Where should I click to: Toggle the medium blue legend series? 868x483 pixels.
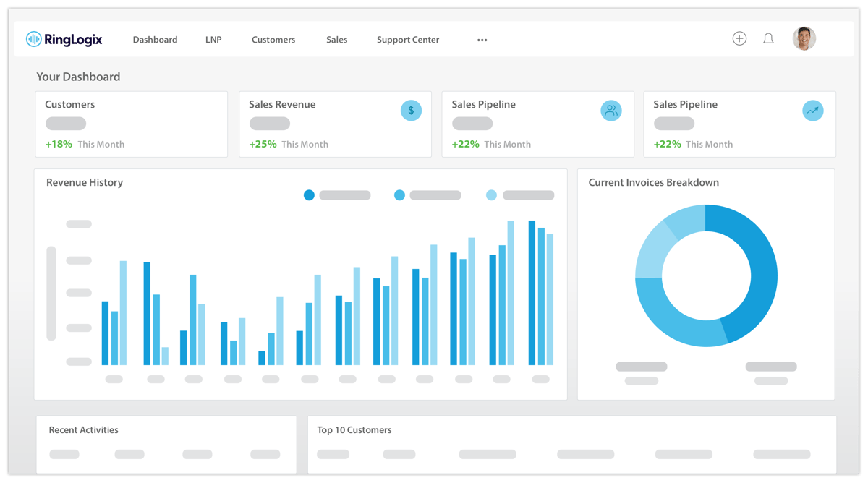tap(399, 195)
